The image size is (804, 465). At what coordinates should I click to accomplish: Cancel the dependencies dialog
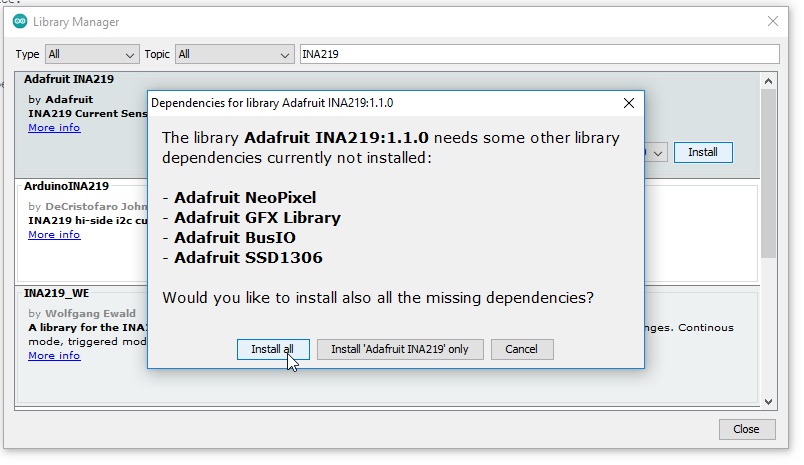(522, 349)
